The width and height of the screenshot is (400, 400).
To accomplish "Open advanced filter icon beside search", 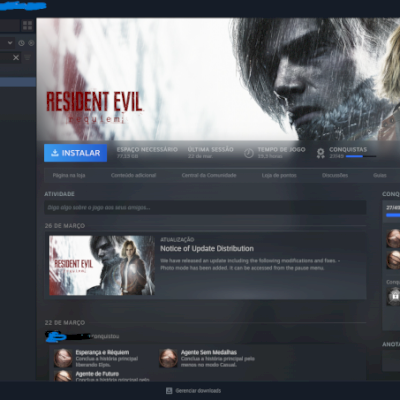I will pos(28,57).
